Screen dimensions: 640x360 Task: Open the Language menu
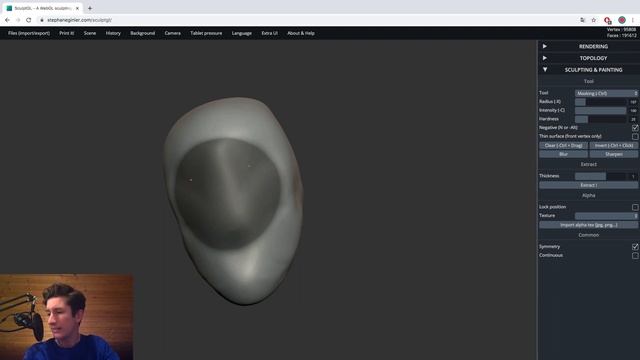[x=242, y=33]
